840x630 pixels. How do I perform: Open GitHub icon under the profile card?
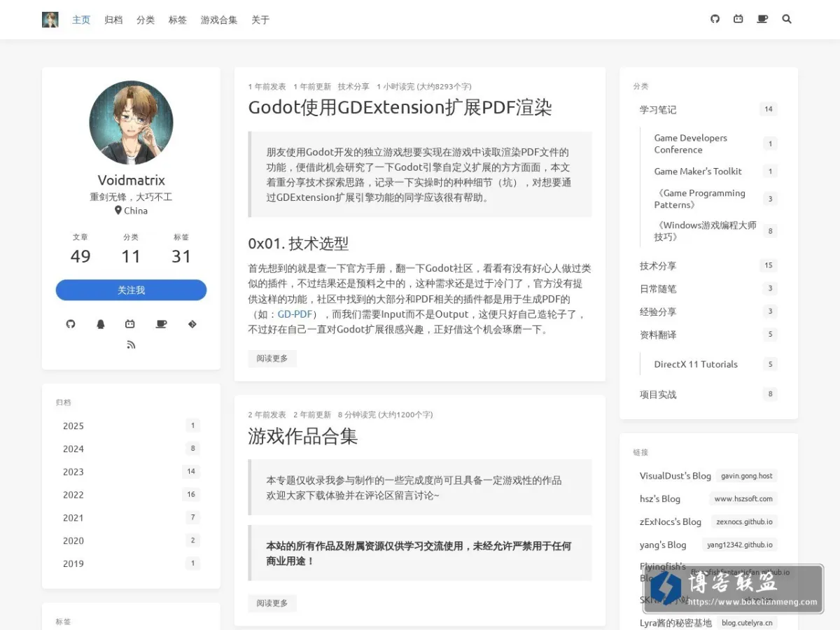(70, 324)
